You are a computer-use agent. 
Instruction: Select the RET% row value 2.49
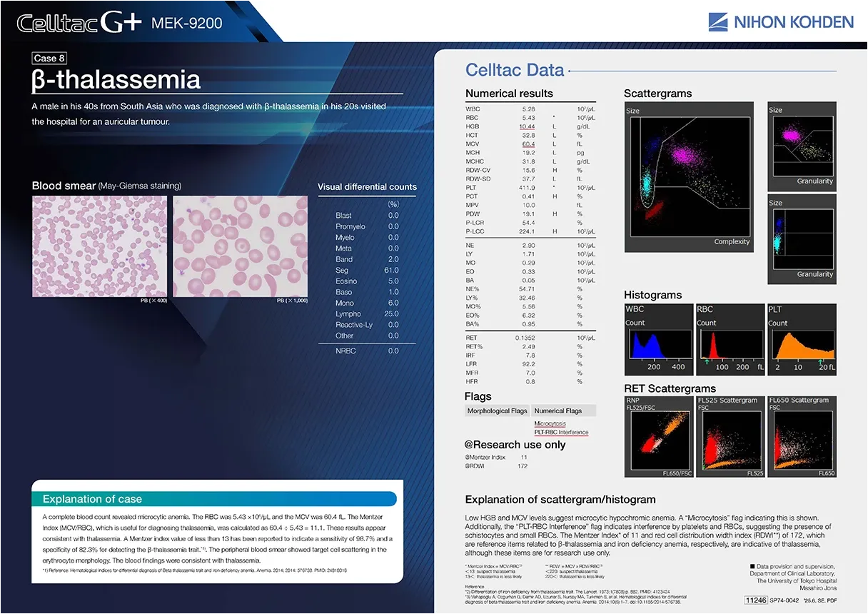[x=528, y=346]
